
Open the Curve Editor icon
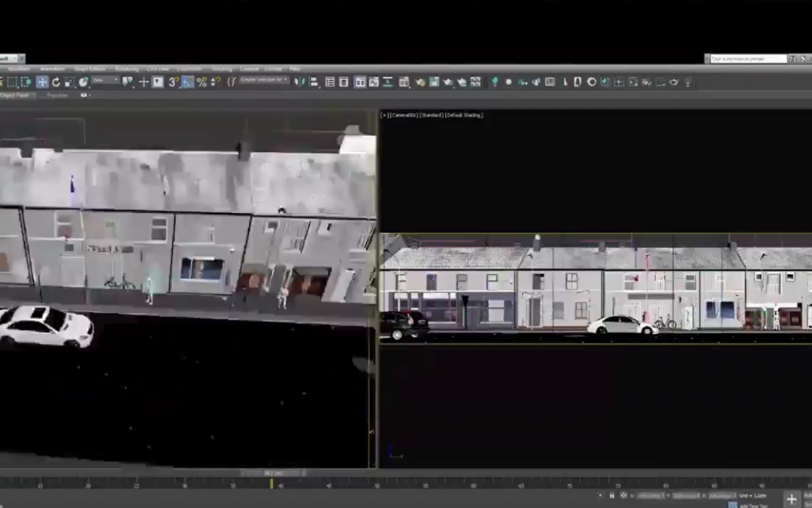[404, 82]
